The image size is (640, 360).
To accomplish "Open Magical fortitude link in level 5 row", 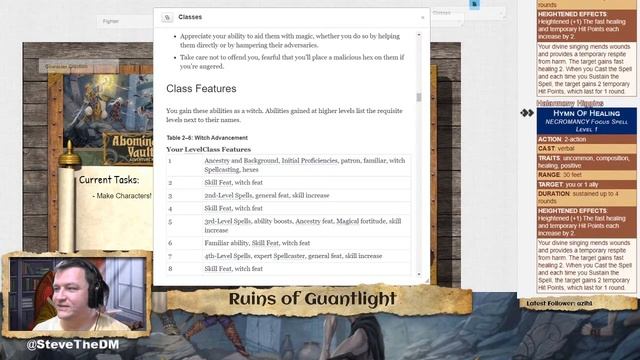I will tap(361, 221).
